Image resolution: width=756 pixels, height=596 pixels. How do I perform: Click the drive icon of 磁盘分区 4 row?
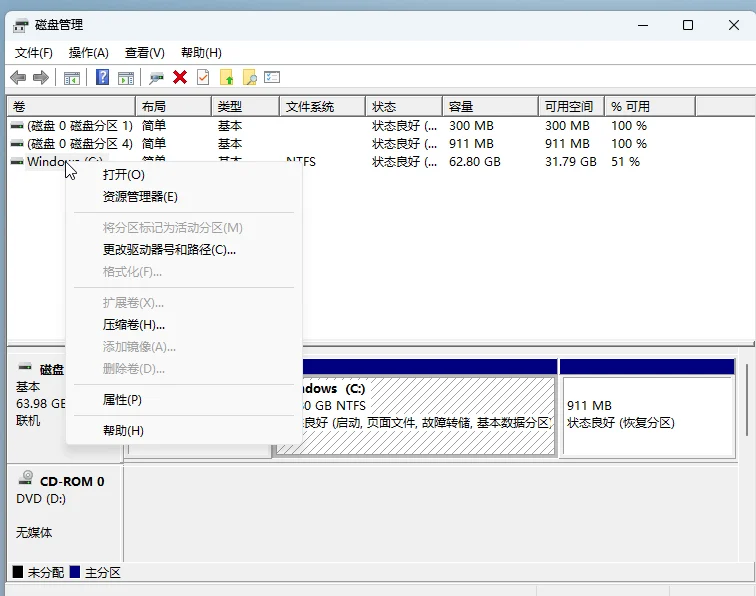[x=17, y=143]
